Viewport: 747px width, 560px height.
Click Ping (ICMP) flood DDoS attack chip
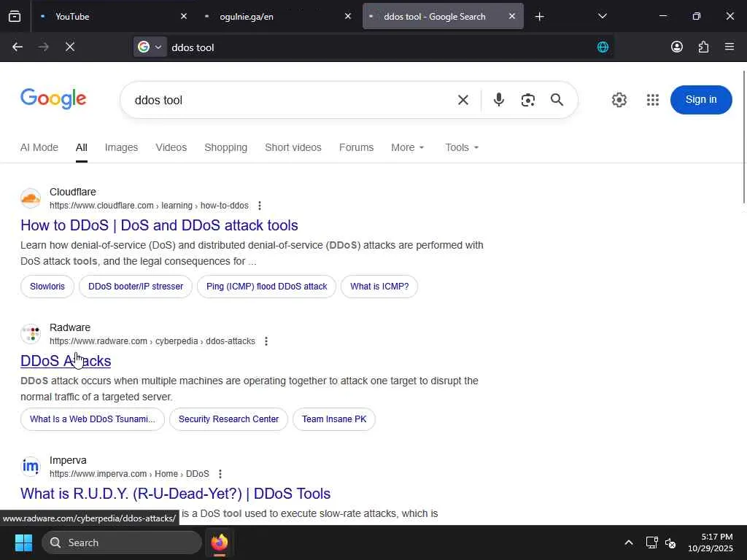(x=267, y=287)
